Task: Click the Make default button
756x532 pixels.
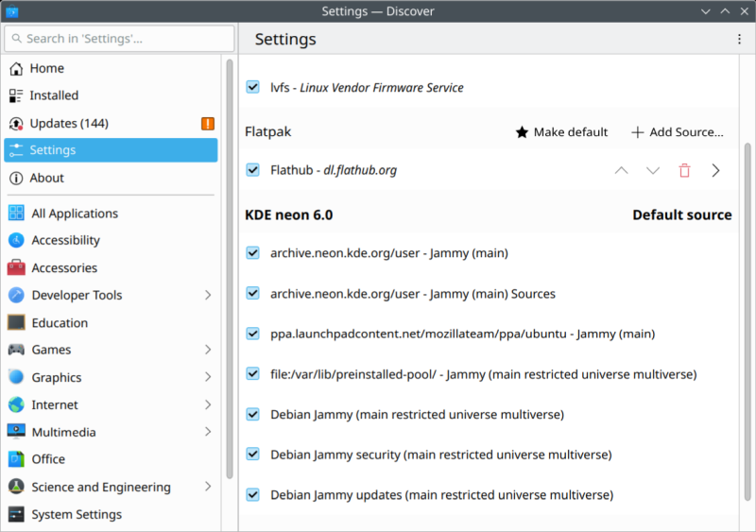Action: coord(561,132)
